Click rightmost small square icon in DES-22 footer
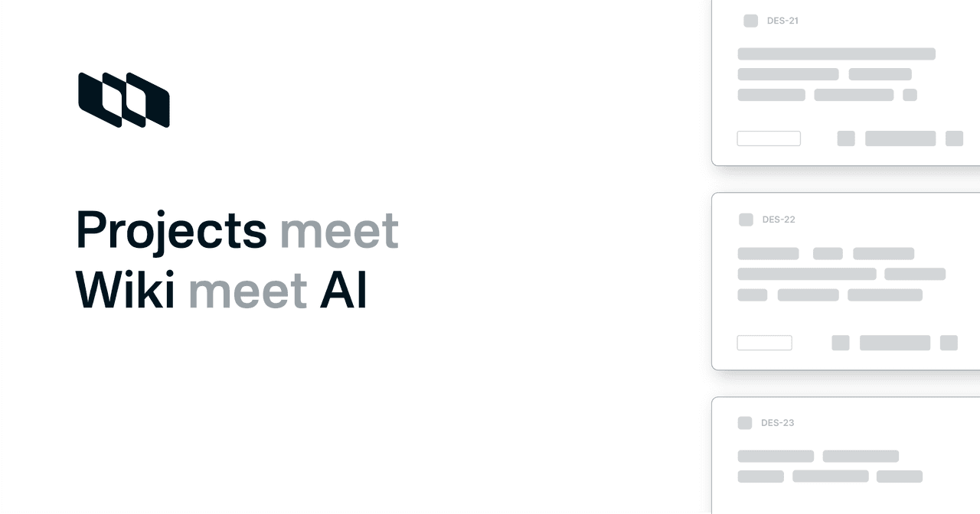980x514 pixels. [949, 343]
